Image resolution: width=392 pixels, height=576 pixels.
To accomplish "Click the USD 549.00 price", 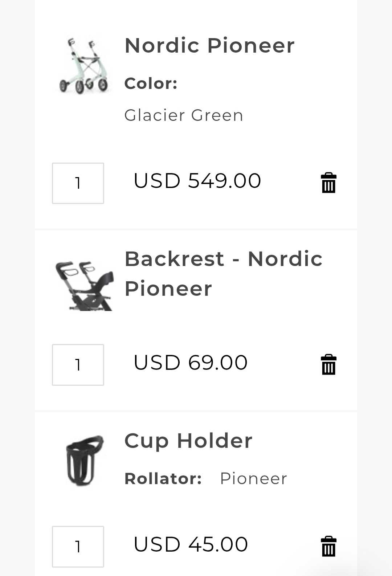I will [x=197, y=181].
